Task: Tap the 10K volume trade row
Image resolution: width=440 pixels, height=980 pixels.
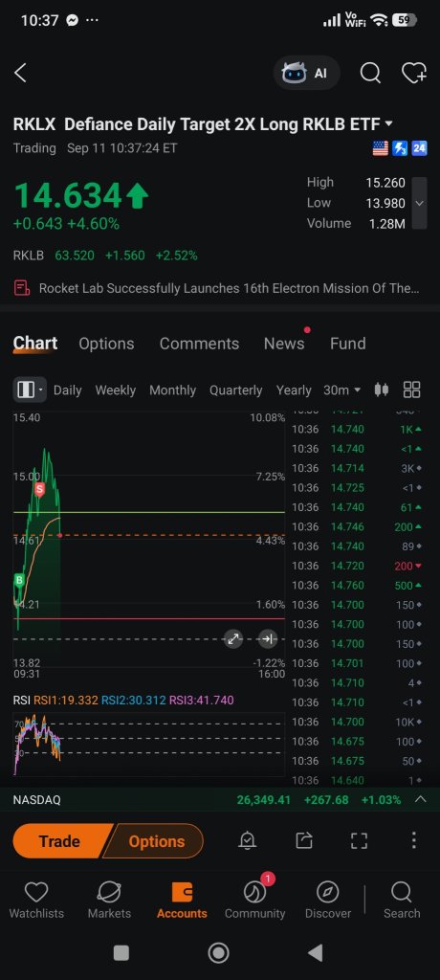Action: click(357, 722)
